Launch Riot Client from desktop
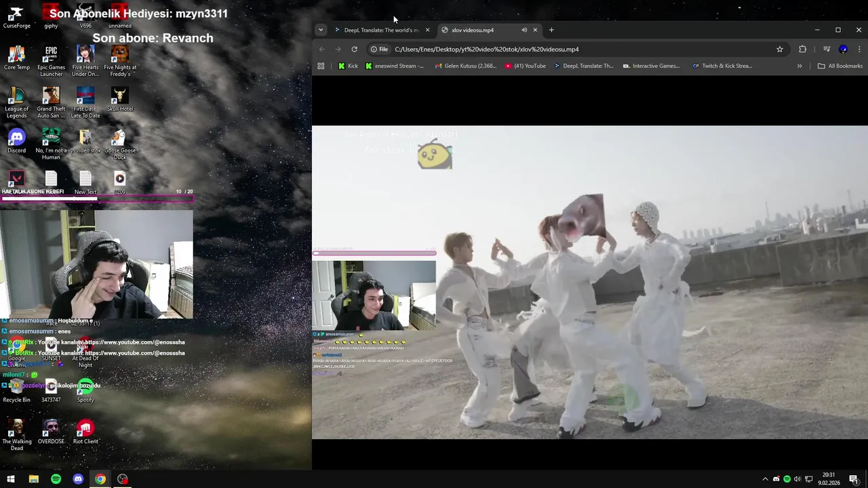The width and height of the screenshot is (868, 488). click(85, 432)
